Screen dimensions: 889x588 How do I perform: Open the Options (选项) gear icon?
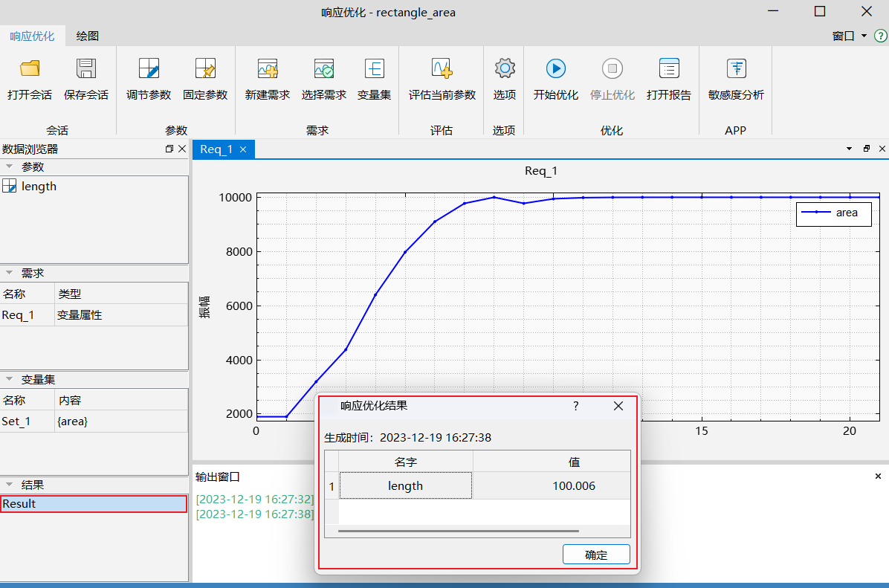505,70
